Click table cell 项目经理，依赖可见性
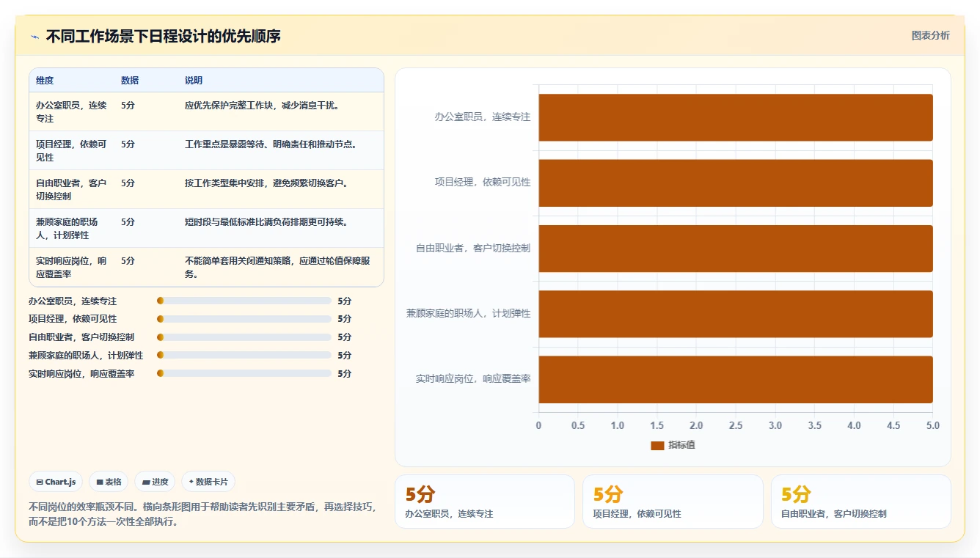This screenshot has width=980, height=558. pos(72,150)
